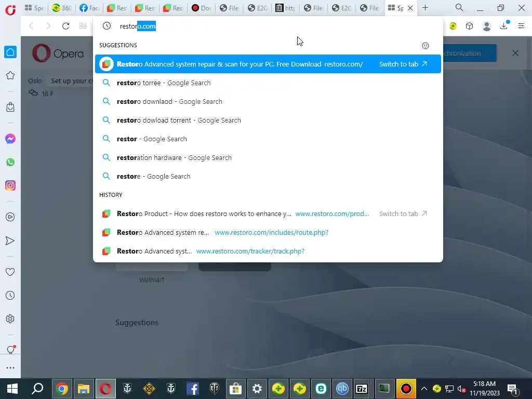Image resolution: width=532 pixels, height=399 pixels.
Task: Click the Oslo weather label
Action: point(35,81)
